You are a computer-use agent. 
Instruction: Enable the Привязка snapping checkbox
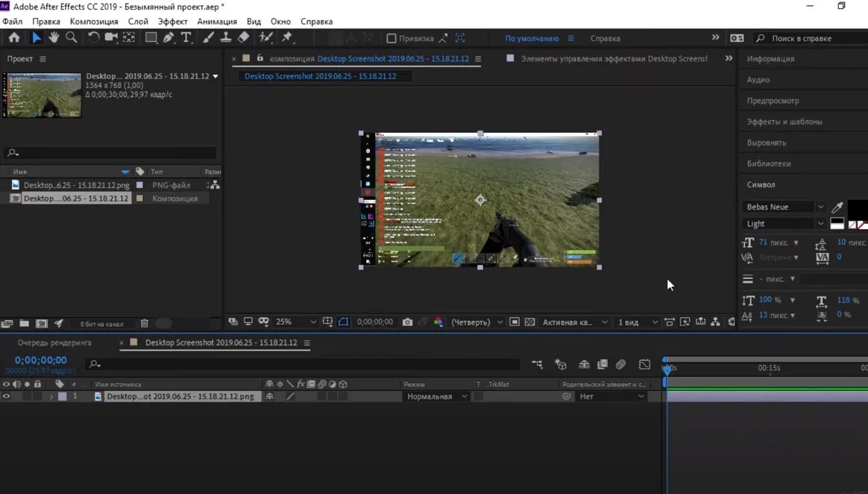pos(391,38)
